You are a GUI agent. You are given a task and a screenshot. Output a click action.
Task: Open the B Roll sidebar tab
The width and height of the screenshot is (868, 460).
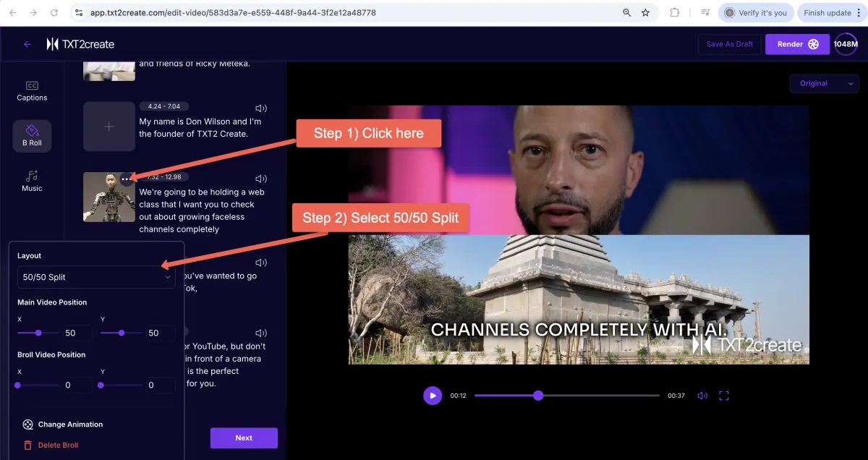[32, 136]
